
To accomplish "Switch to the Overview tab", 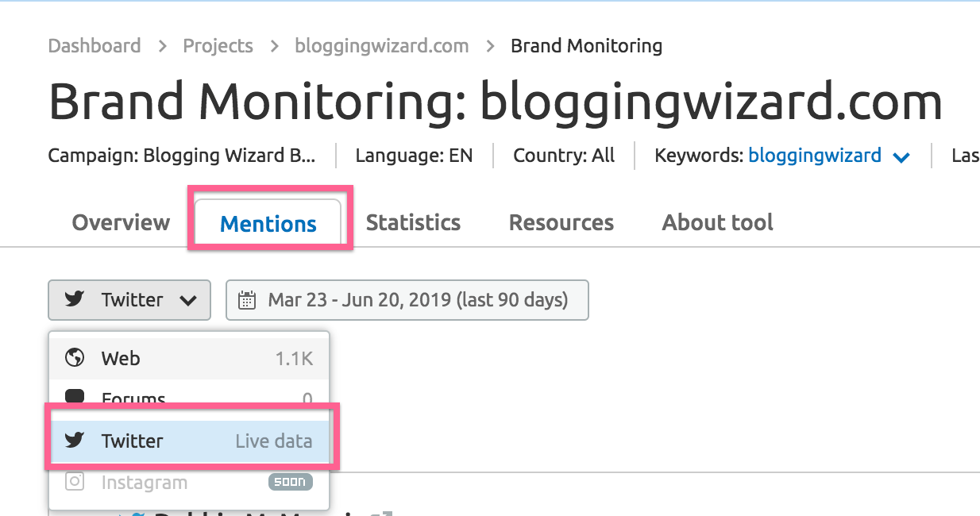I will 121,222.
